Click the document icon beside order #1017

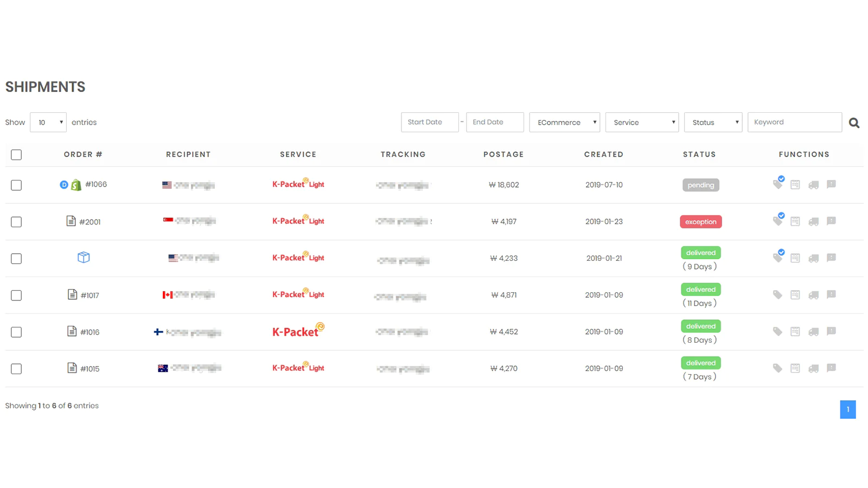(x=72, y=294)
